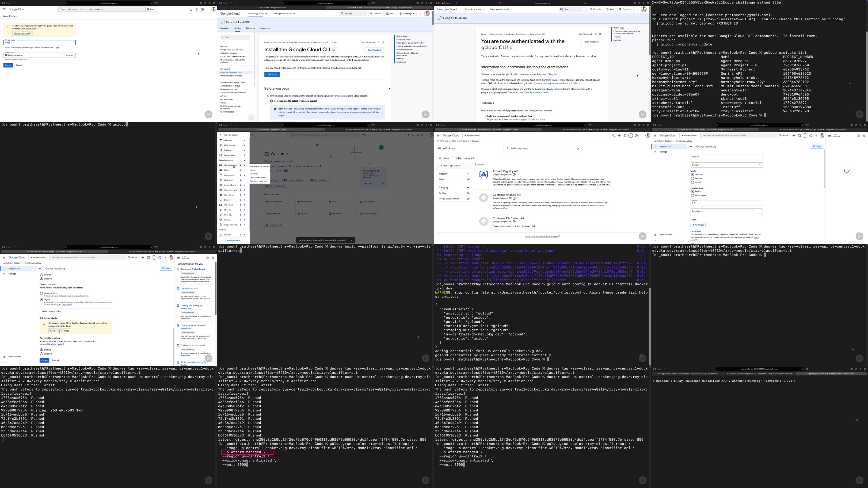Click the Vertex AI icon under Products
868x488 pixels.
pyautogui.click(x=221, y=235)
